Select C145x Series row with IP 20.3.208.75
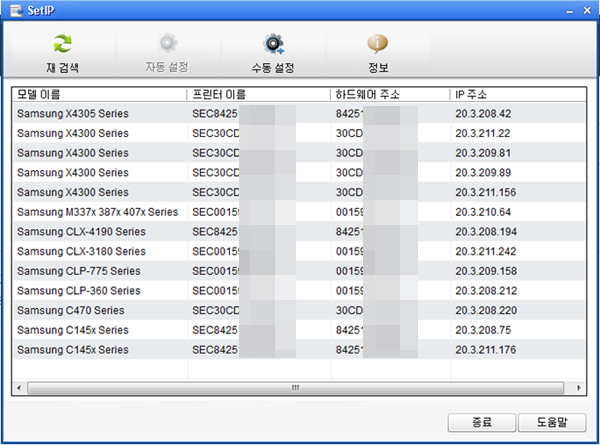Viewport: 600px width, 445px height. [x=299, y=330]
